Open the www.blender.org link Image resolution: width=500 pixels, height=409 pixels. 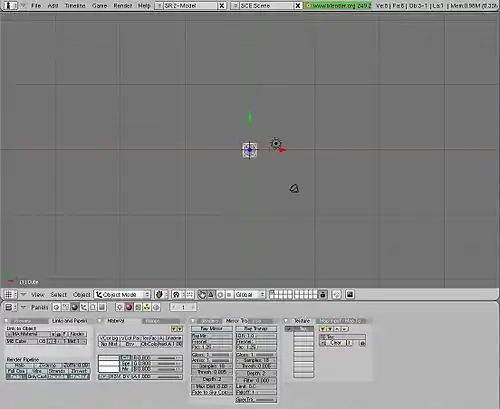[x=337, y=6]
